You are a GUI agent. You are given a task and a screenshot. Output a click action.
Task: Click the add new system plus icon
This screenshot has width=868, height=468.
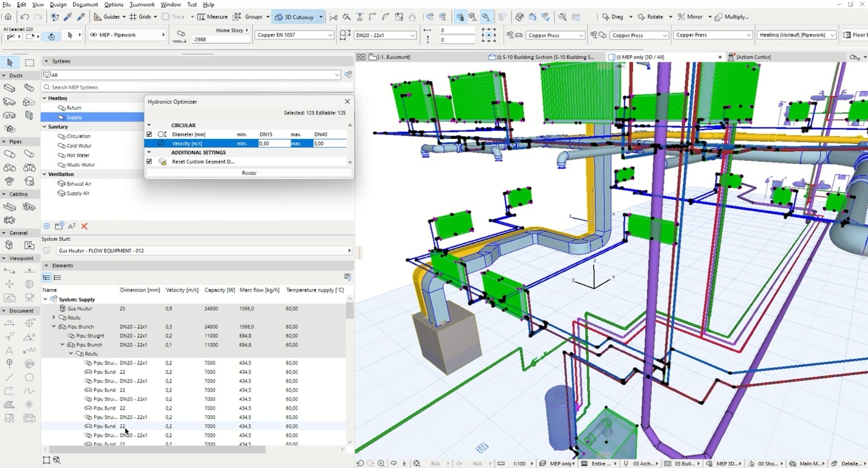pos(47,226)
